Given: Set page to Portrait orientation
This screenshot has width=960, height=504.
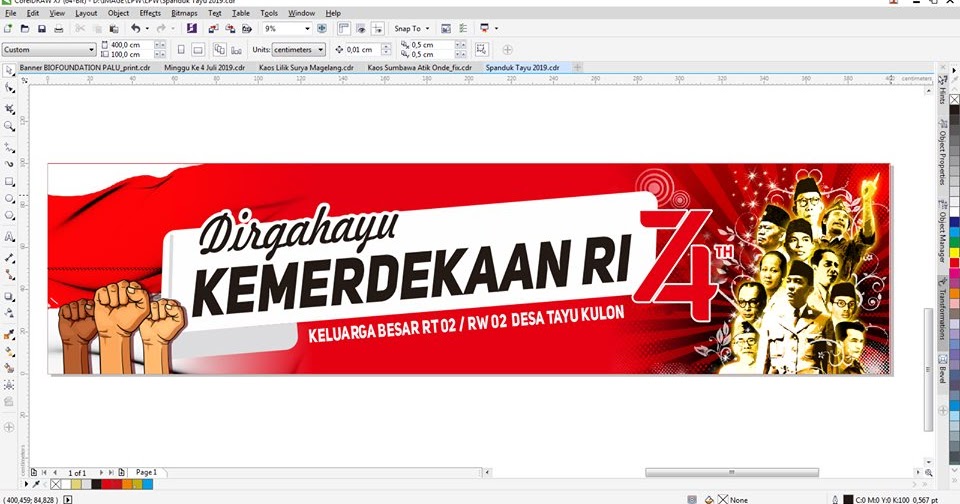Looking at the screenshot, I should click(x=181, y=50).
